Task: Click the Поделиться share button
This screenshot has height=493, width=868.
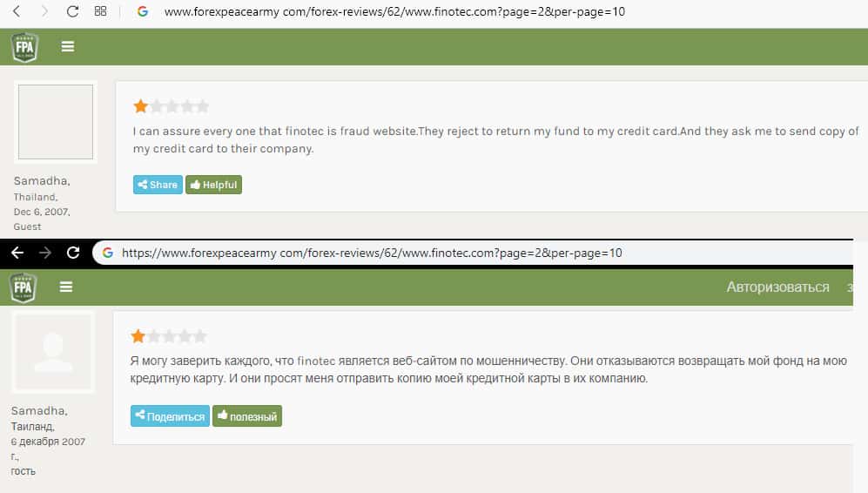Action: 170,416
